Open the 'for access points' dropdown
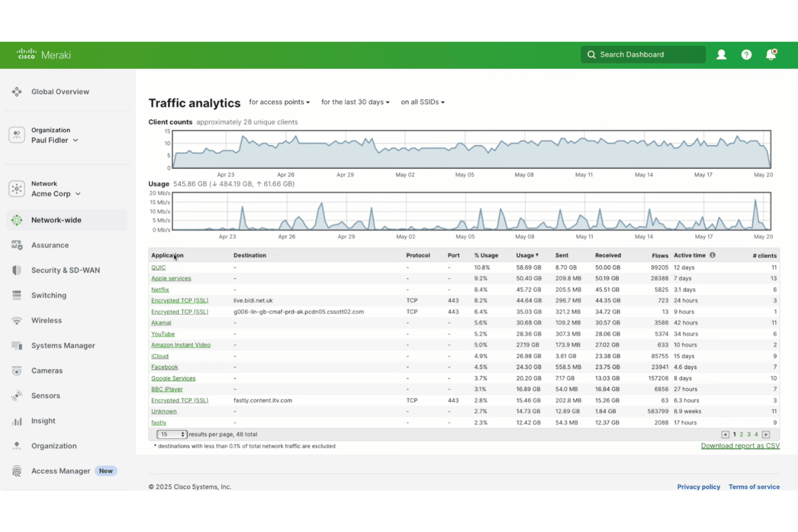The height and width of the screenshot is (532, 798). pos(279,102)
